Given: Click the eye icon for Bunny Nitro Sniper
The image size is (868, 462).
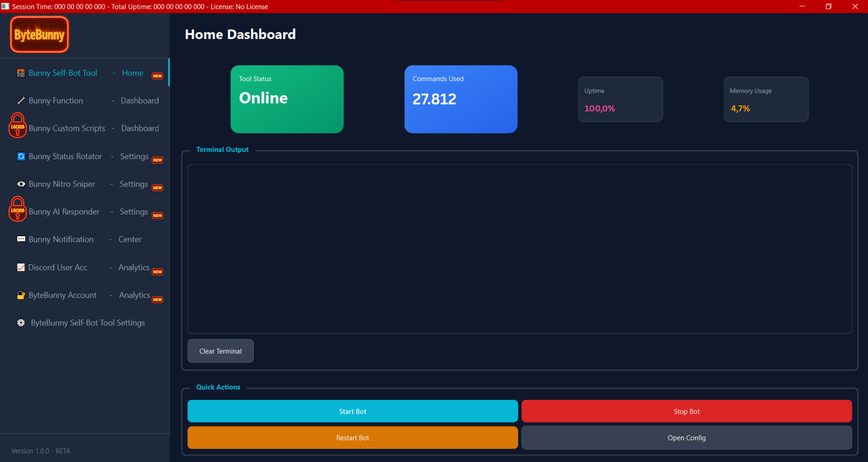Looking at the screenshot, I should coord(21,184).
